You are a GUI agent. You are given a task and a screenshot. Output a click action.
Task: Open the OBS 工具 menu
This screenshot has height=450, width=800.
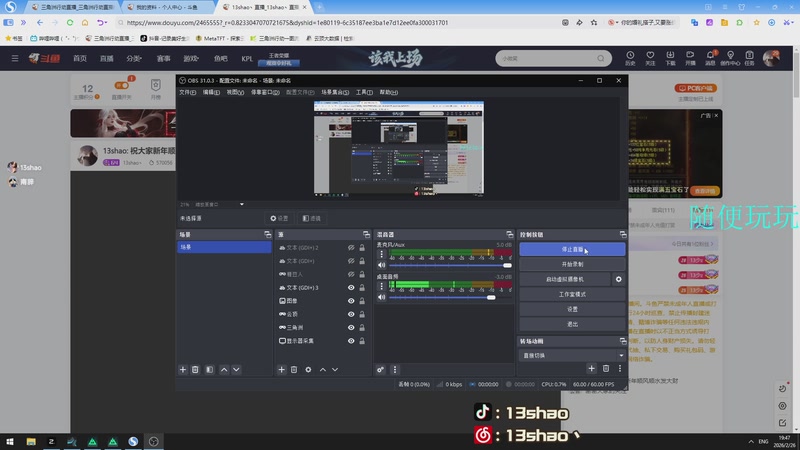[364, 92]
